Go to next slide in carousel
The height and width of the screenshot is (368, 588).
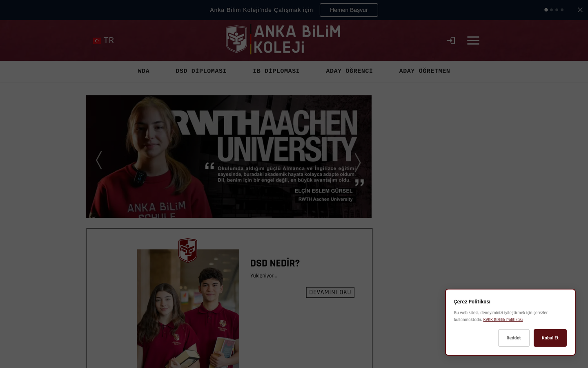point(358,163)
